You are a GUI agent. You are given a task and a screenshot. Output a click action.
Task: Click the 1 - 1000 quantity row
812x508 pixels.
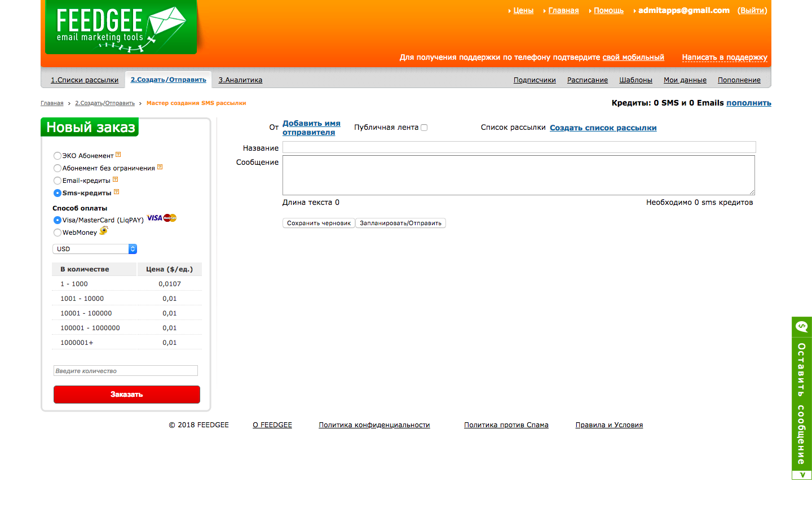(127, 284)
